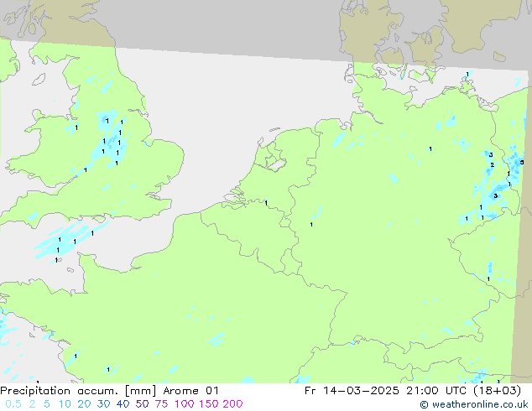
Task: Click the 'Arome 01' model label
Action: point(190,391)
